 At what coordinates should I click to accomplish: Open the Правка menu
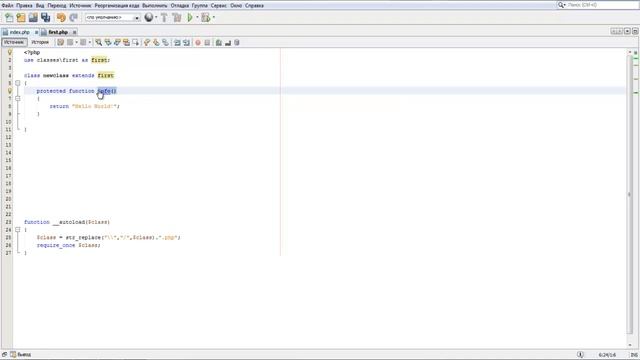pyautogui.click(x=24, y=6)
